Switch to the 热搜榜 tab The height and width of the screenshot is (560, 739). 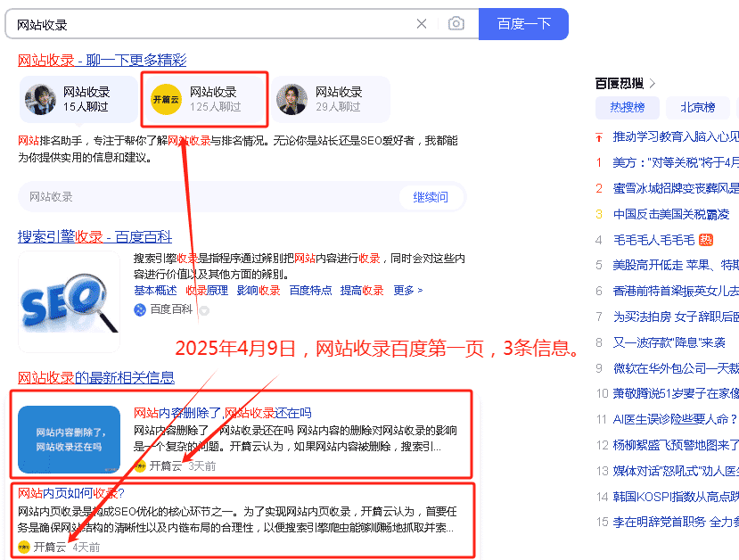coord(627,108)
